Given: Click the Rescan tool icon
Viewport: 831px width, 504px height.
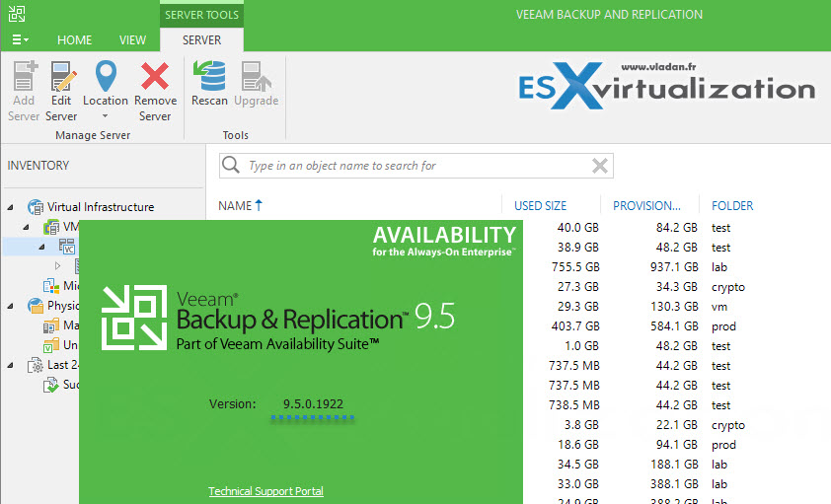Looking at the screenshot, I should pyautogui.click(x=209, y=76).
